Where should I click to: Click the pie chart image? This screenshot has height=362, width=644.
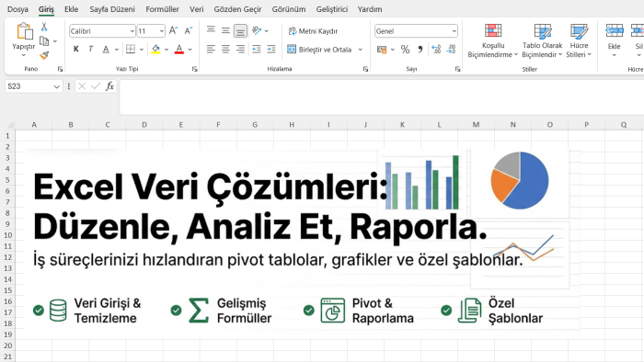pyautogui.click(x=520, y=180)
